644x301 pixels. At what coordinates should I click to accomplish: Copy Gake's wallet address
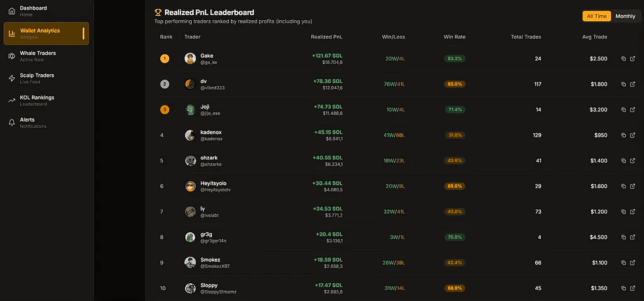point(623,59)
